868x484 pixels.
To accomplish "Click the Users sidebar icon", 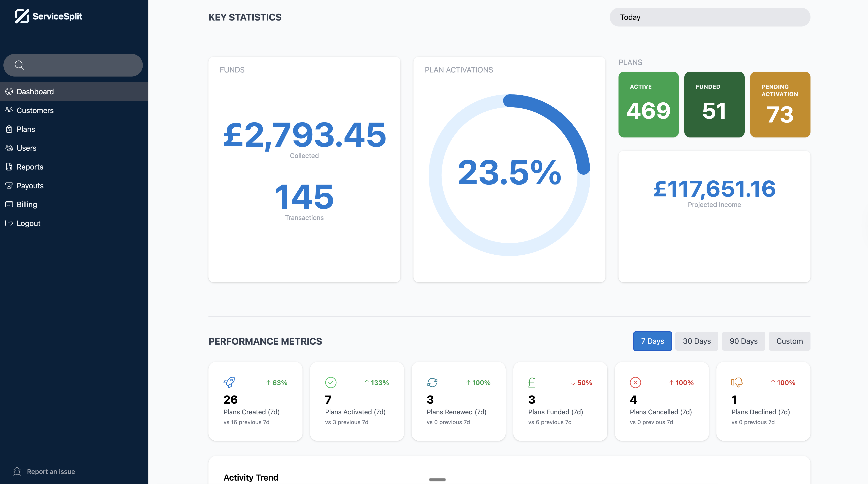I will pyautogui.click(x=9, y=148).
